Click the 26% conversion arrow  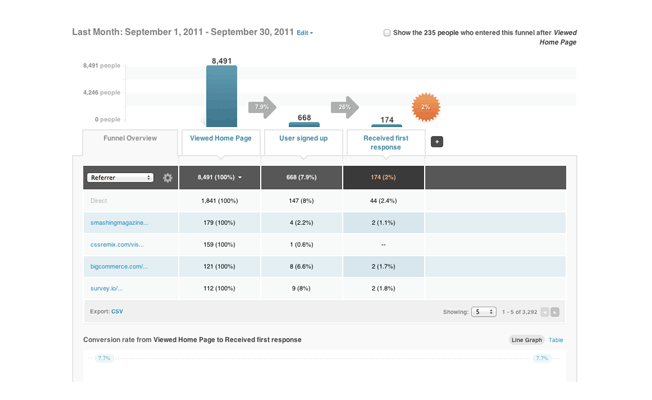point(345,107)
